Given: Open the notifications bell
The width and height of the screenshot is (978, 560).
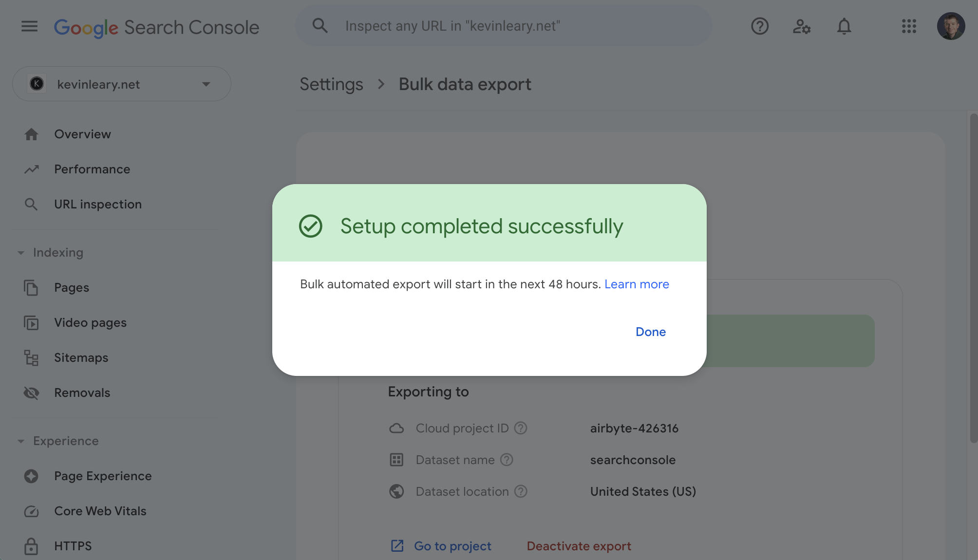Looking at the screenshot, I should tap(844, 26).
